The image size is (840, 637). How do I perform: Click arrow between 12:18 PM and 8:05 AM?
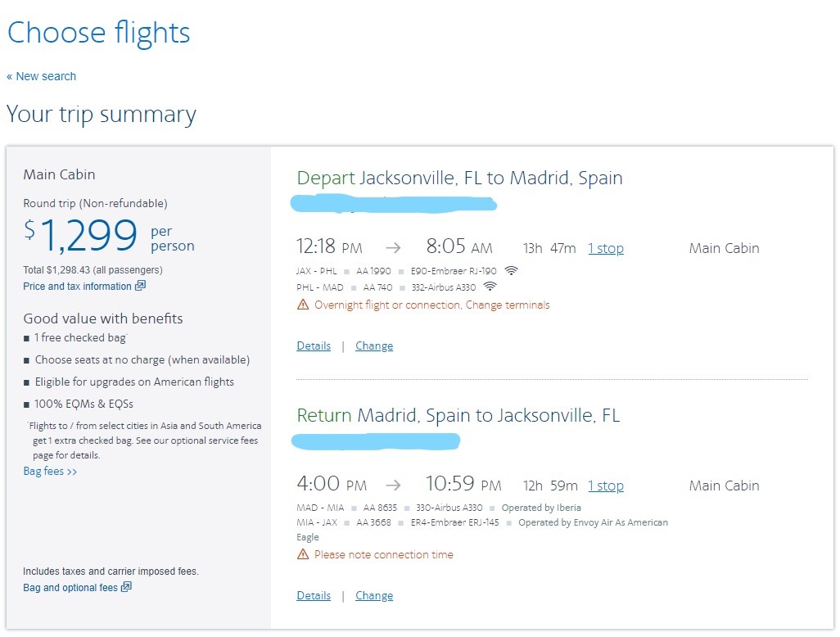(x=394, y=248)
